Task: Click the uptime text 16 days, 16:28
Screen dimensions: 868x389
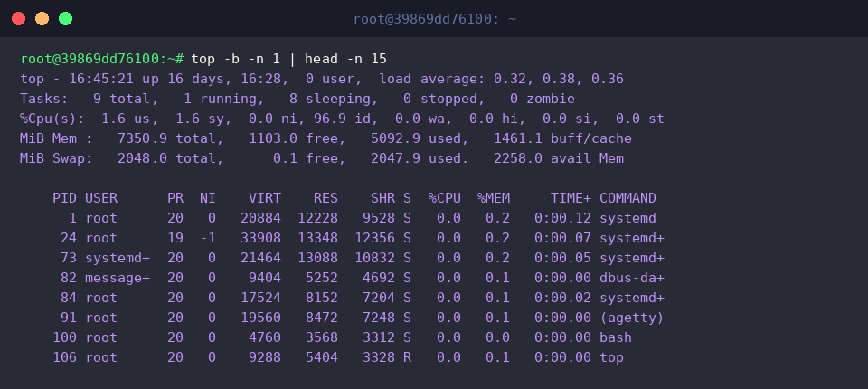Action: click(228, 79)
